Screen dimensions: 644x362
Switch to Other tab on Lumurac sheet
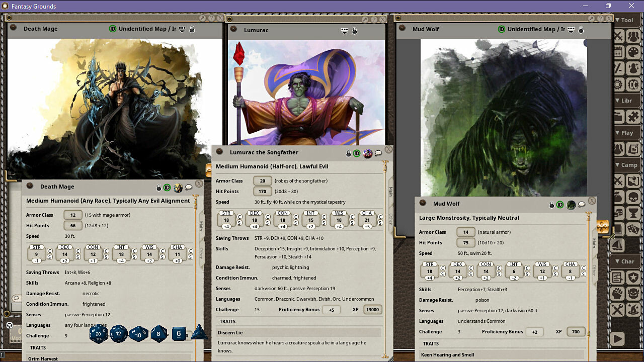(390, 219)
